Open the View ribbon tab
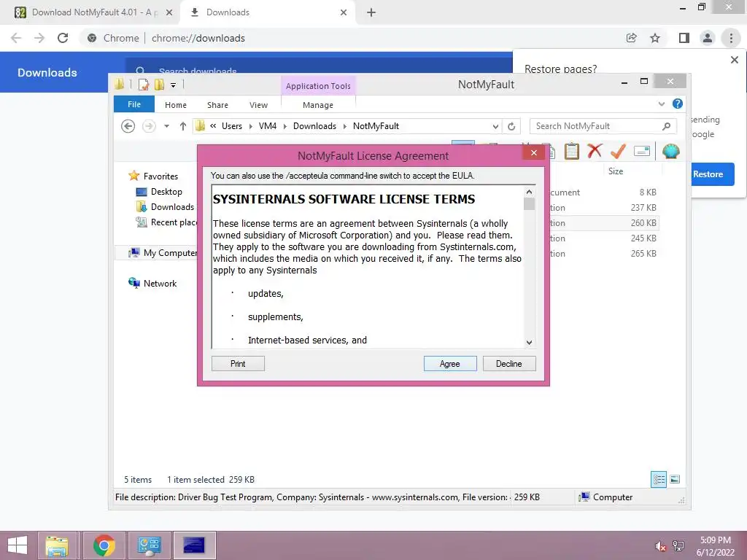 click(258, 105)
